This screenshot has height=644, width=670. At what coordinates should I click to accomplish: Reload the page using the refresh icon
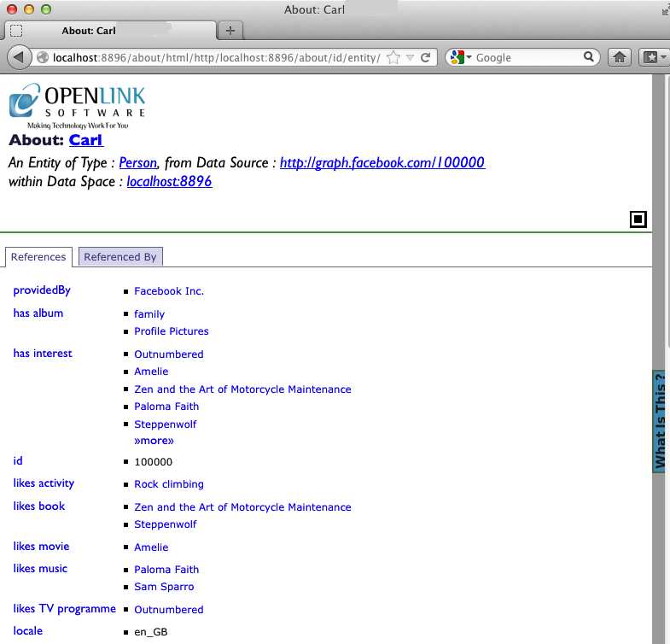pos(427,57)
